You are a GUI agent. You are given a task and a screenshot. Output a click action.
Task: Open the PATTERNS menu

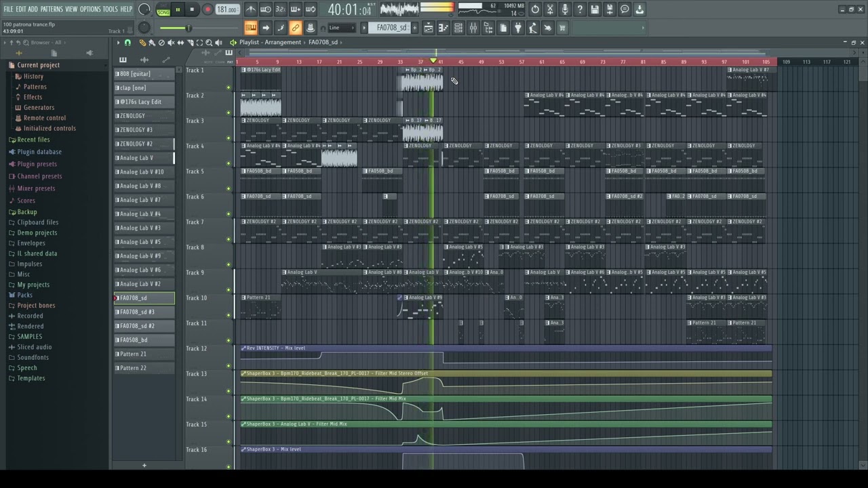click(52, 9)
